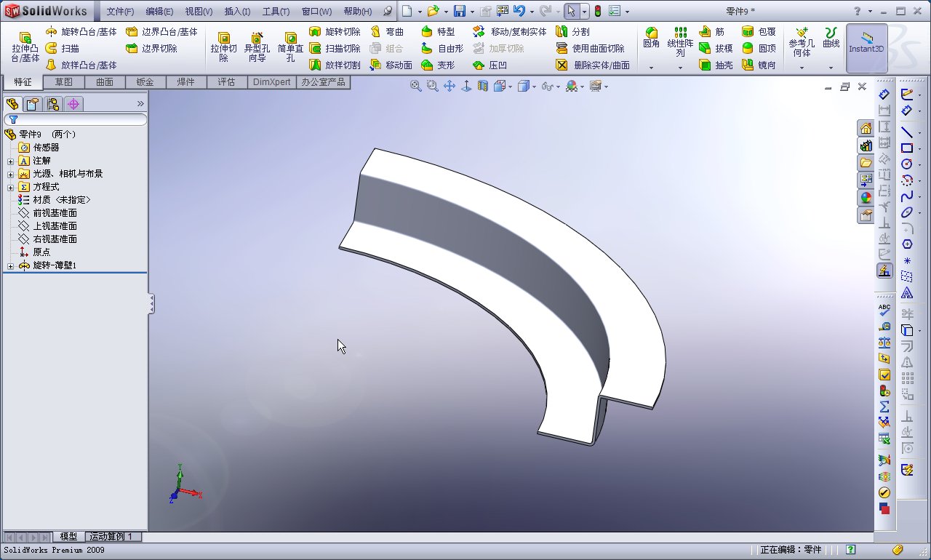
Task: Open the 视图(V) menu
Action: (199, 12)
